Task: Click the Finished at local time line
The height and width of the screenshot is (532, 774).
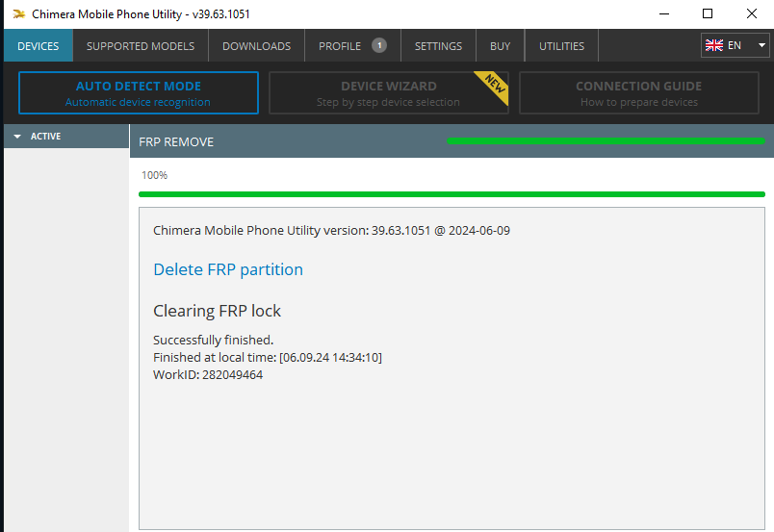Action: [x=268, y=357]
